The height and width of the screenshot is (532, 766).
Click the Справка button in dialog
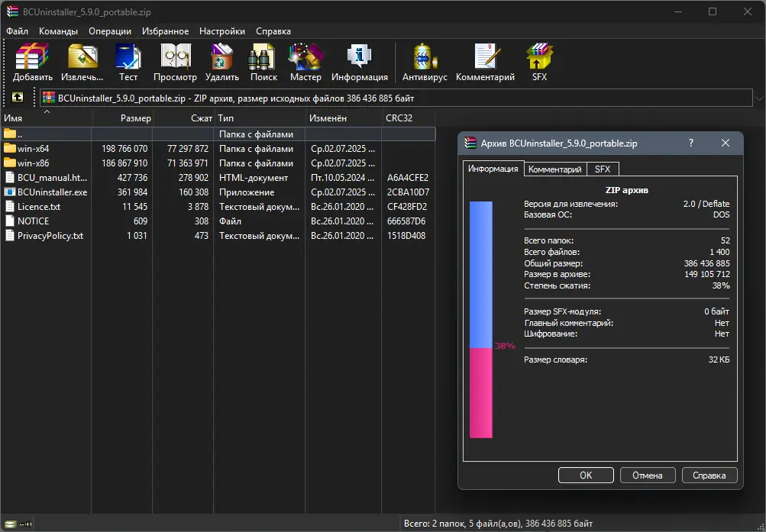(709, 475)
